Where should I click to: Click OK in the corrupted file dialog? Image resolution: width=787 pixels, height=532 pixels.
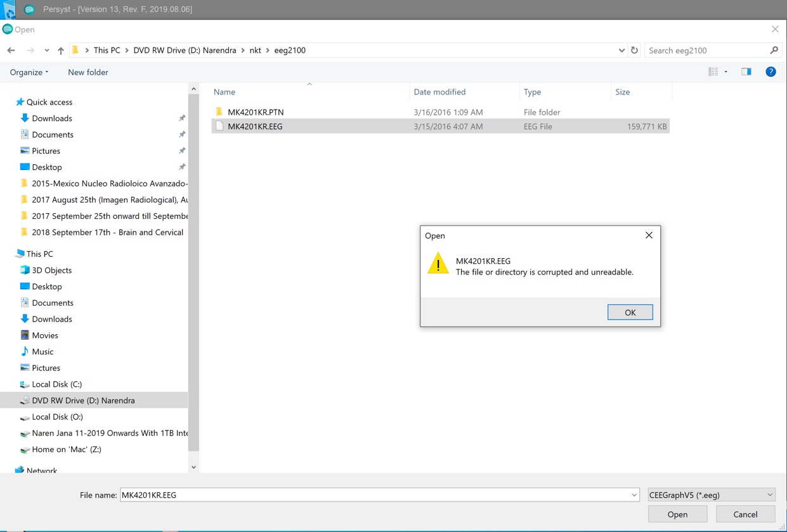(x=630, y=312)
